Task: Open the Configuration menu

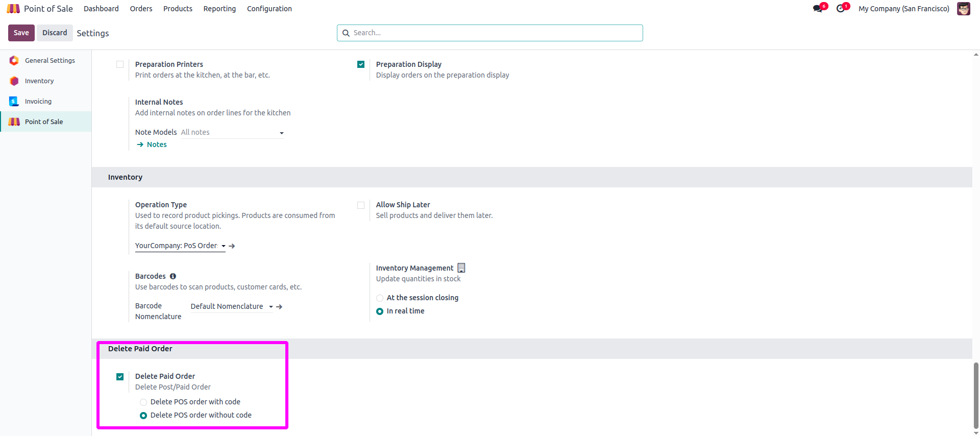Action: [x=269, y=9]
